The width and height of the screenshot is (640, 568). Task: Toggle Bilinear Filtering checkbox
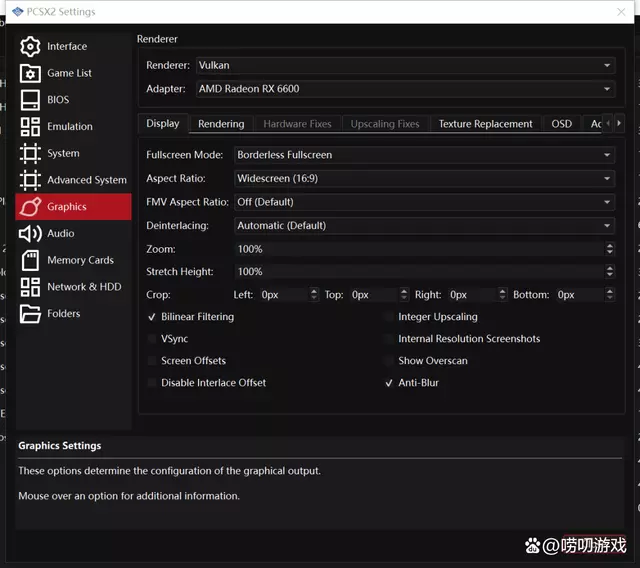click(152, 317)
